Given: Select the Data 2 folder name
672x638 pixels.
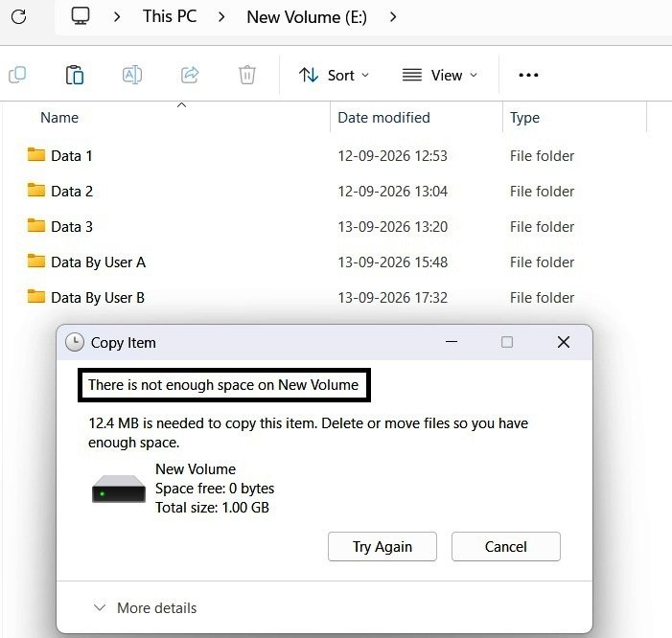Looking at the screenshot, I should [72, 192].
